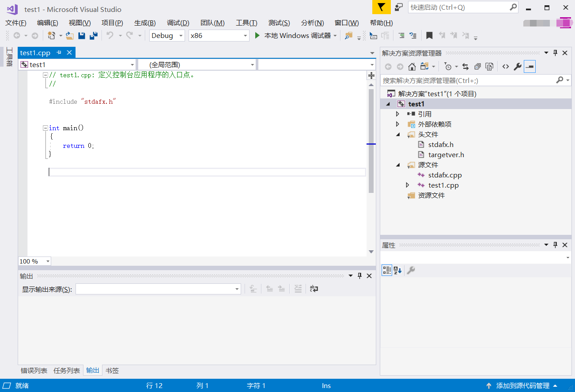Click Collapse All icon in Solution Explorer
The image size is (575, 392).
[477, 67]
